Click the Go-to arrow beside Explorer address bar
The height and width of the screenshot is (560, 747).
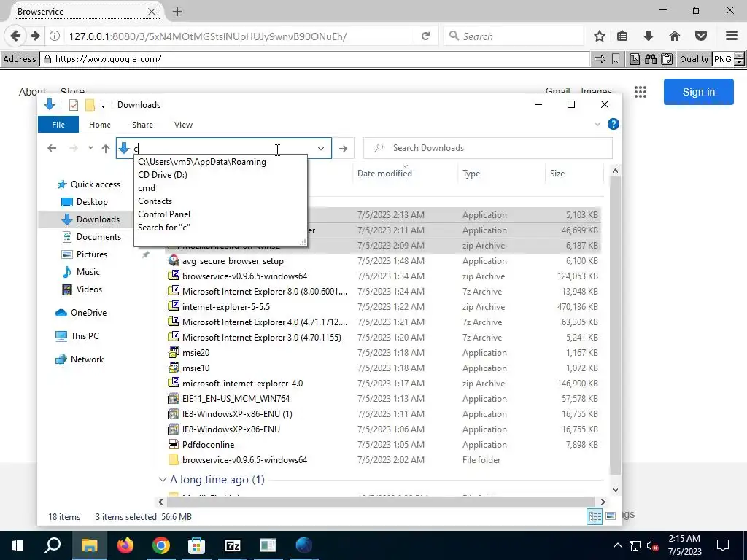[x=343, y=149]
